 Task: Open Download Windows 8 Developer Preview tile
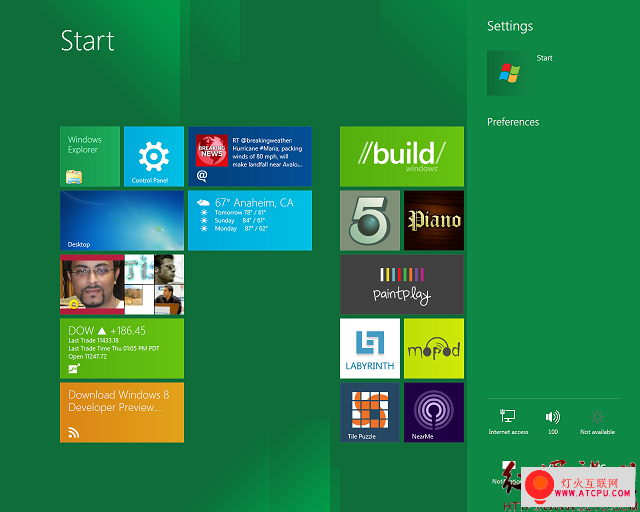click(122, 412)
